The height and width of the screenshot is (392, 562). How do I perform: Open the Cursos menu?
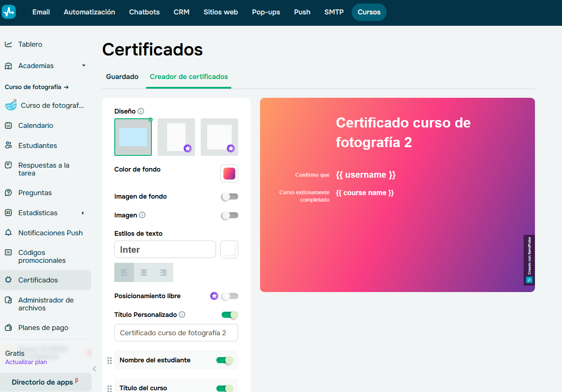point(369,12)
